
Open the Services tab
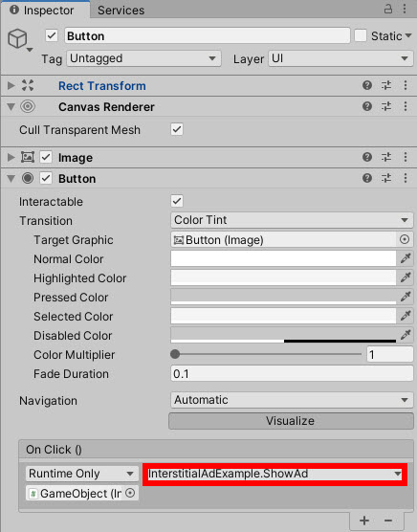coord(121,11)
